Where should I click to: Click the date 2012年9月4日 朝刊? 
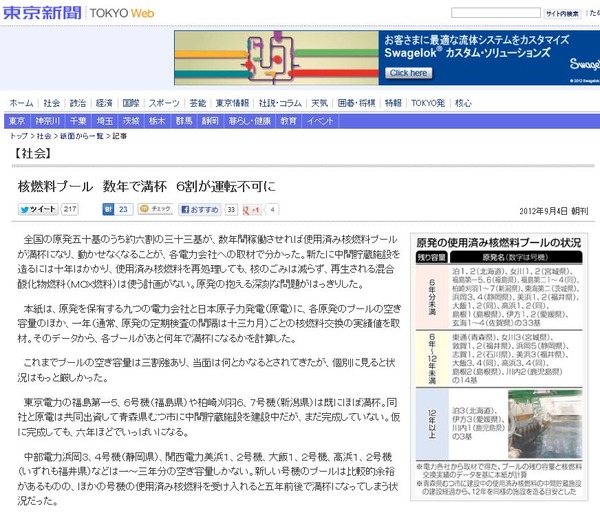coord(553,211)
